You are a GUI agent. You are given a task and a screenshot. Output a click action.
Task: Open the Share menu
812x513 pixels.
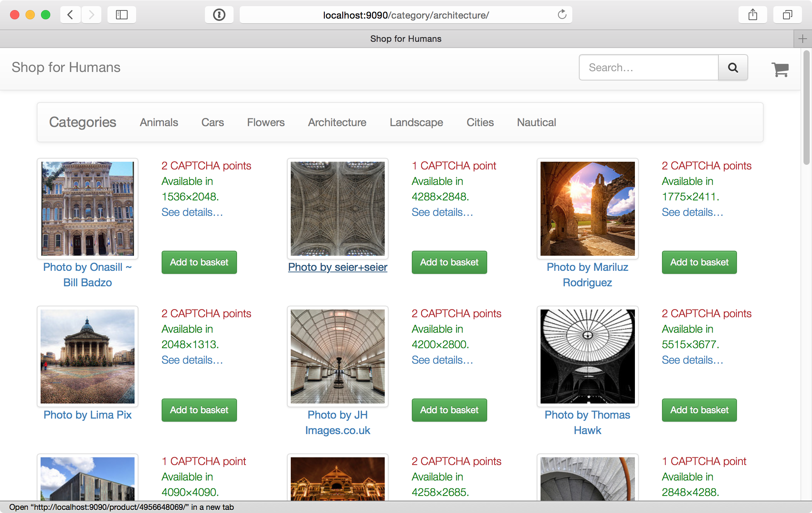pyautogui.click(x=752, y=15)
